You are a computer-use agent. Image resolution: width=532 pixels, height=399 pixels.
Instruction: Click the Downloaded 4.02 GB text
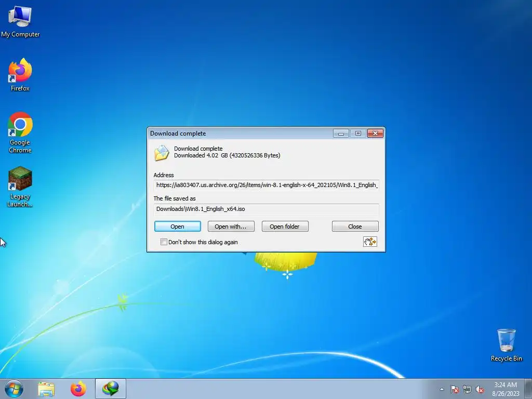click(x=227, y=155)
